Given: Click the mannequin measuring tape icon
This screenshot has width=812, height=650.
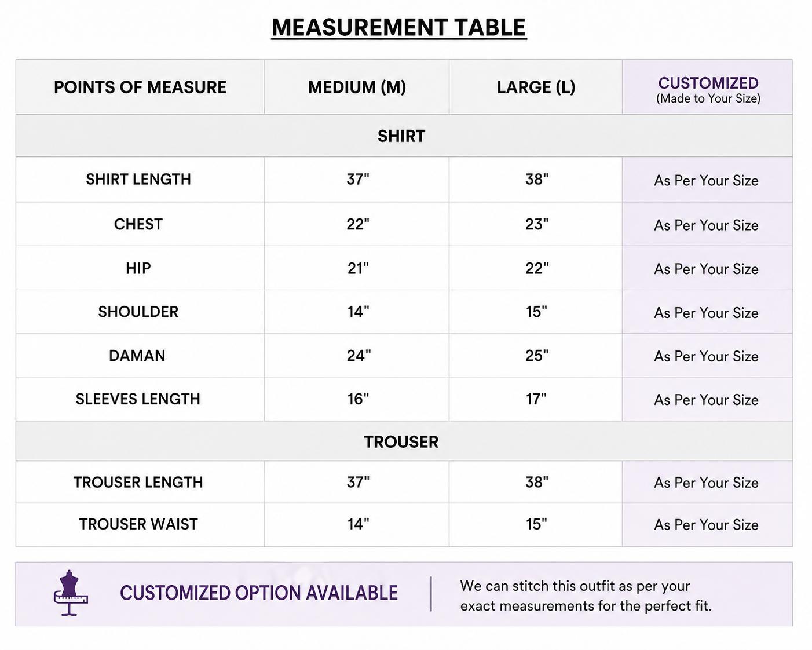Looking at the screenshot, I should [x=70, y=593].
